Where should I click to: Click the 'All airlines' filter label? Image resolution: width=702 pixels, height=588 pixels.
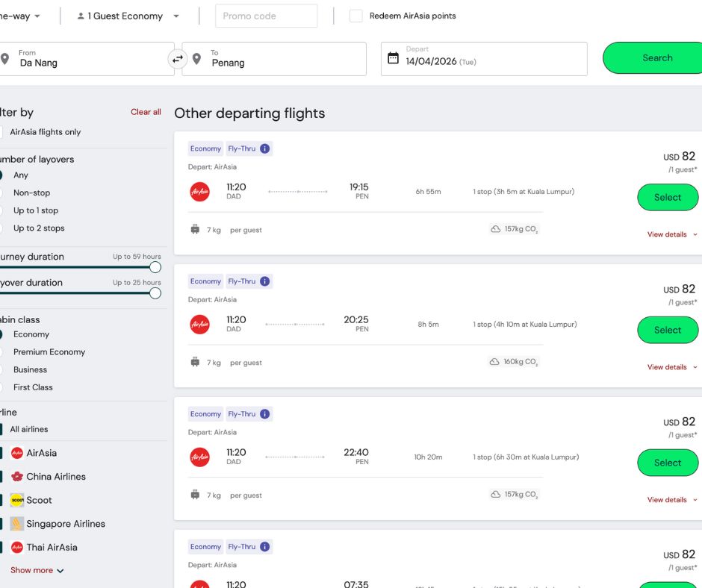click(29, 429)
